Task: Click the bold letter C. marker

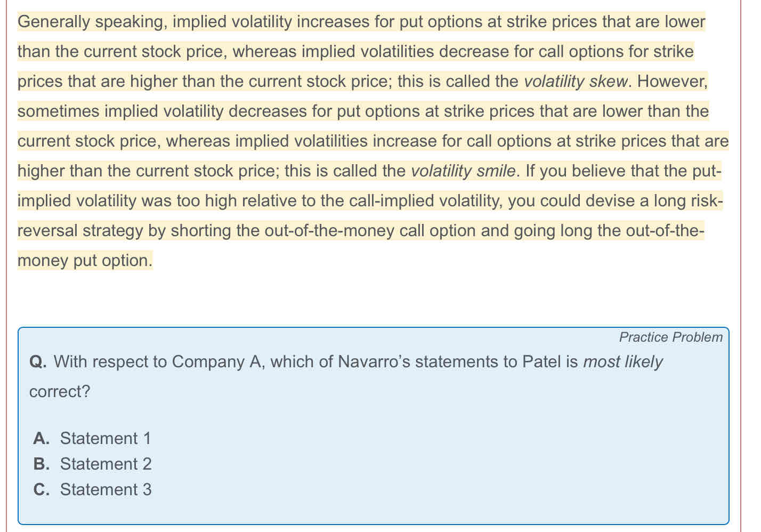Action: (x=41, y=489)
